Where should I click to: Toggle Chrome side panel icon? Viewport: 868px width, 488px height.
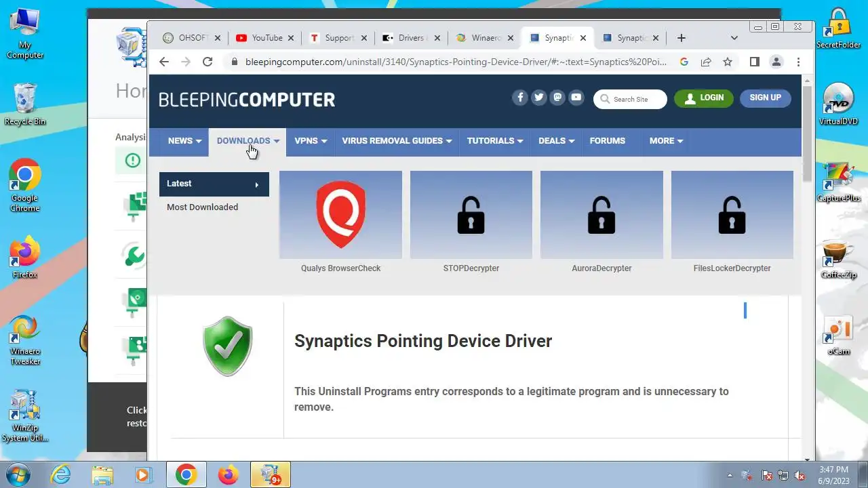754,62
